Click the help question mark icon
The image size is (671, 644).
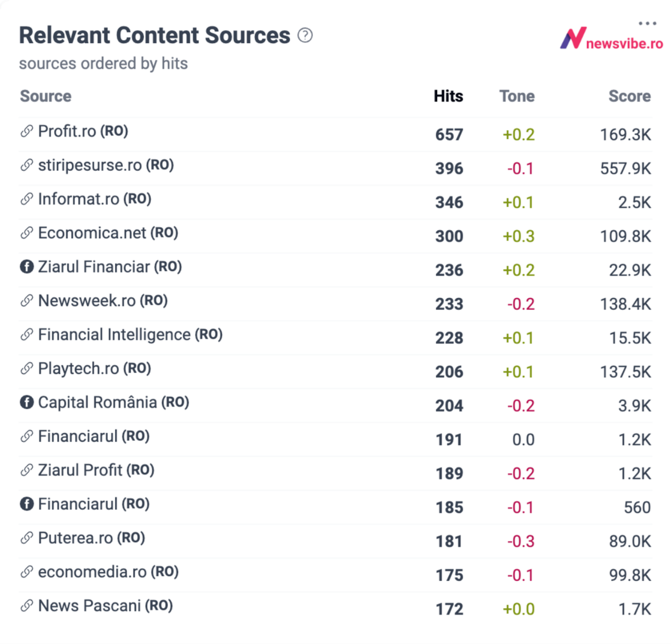(305, 35)
